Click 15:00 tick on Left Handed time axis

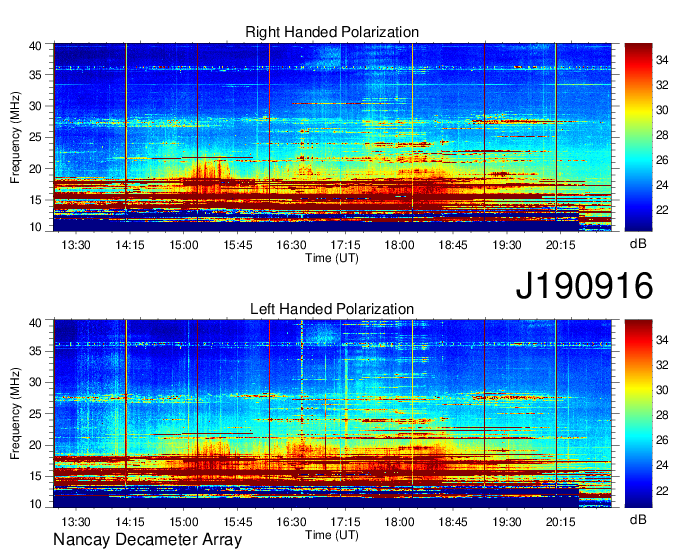(183, 522)
